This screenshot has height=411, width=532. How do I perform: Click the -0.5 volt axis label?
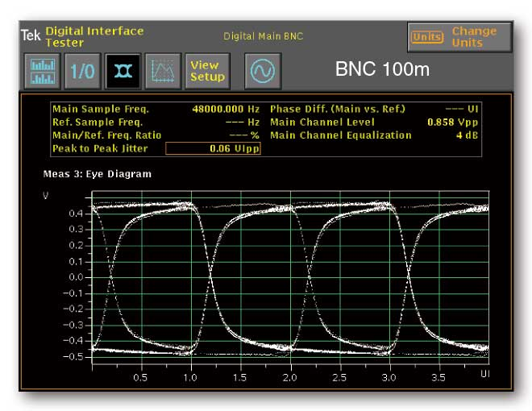(x=73, y=357)
